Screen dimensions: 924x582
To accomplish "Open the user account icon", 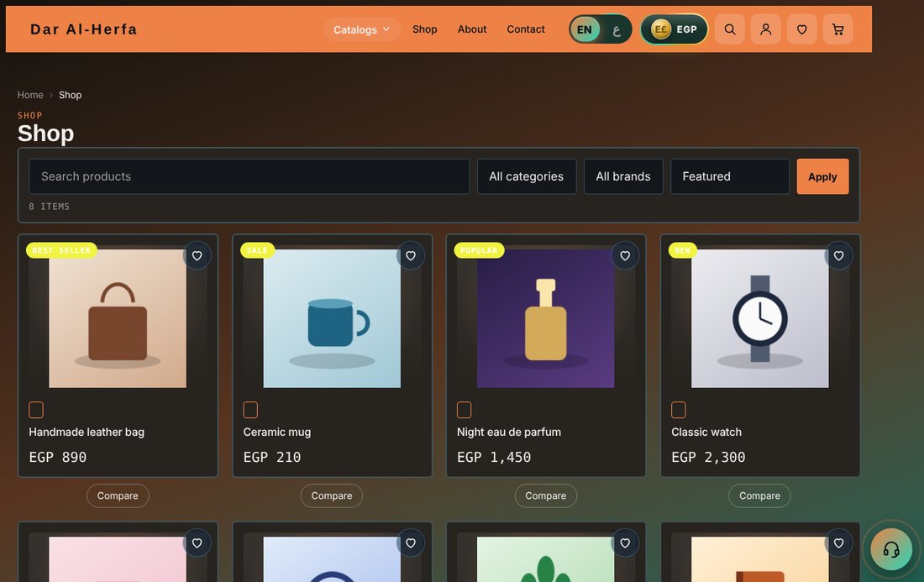I will click(765, 29).
